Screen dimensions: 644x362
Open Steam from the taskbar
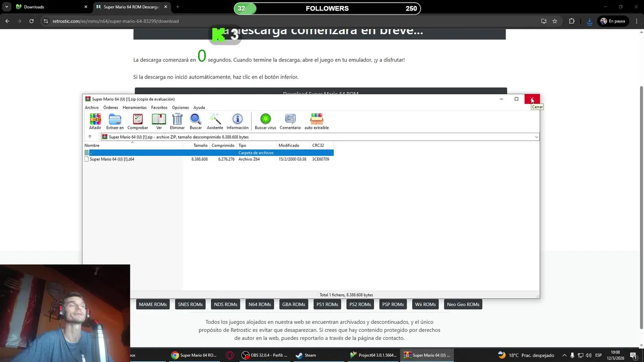(306, 355)
